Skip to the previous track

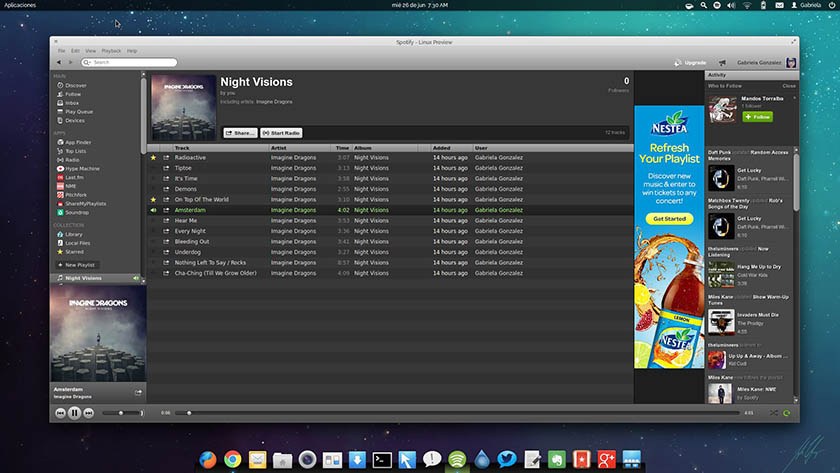click(60, 413)
